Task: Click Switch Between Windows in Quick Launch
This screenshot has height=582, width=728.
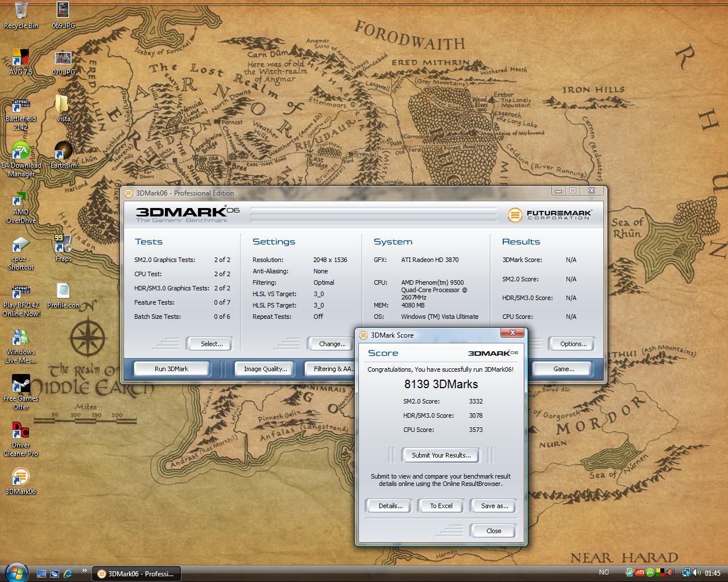Action: (x=55, y=573)
